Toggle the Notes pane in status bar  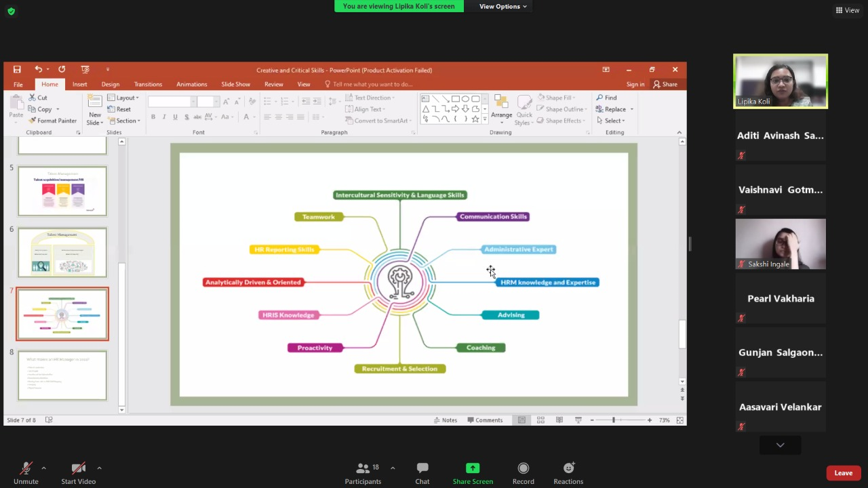(446, 420)
